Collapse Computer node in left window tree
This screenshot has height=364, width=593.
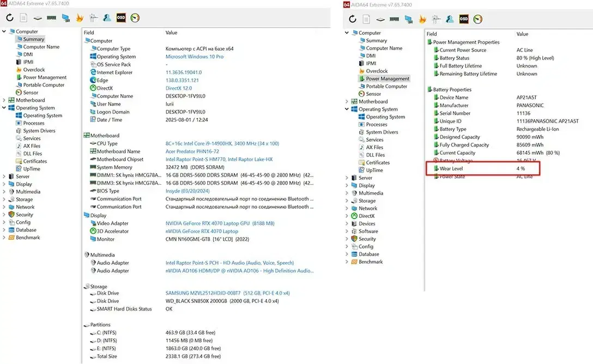pos(4,32)
